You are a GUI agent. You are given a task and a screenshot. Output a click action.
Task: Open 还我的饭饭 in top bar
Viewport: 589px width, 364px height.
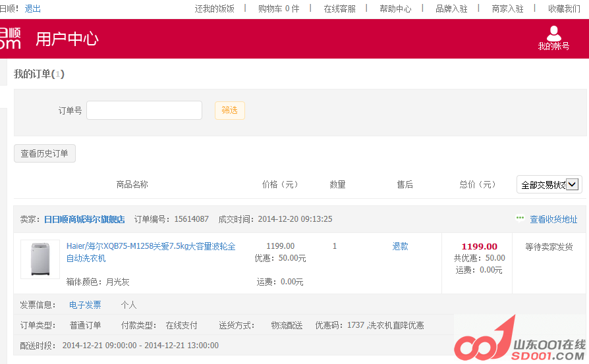[215, 9]
